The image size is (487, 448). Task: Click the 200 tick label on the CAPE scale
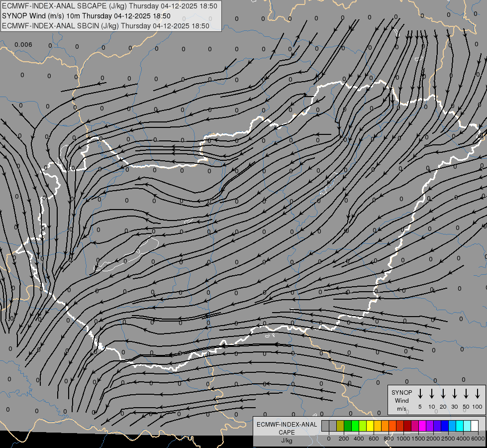[344, 439]
